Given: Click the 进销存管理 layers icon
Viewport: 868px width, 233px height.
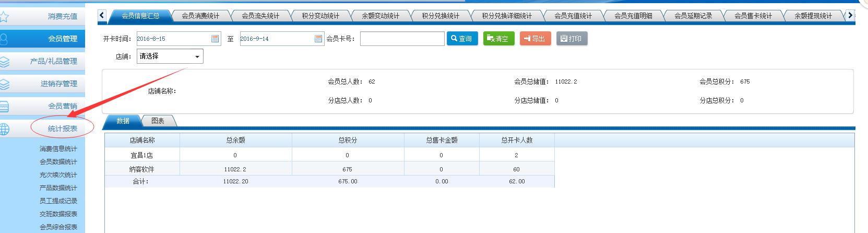Looking at the screenshot, I should (x=4, y=84).
